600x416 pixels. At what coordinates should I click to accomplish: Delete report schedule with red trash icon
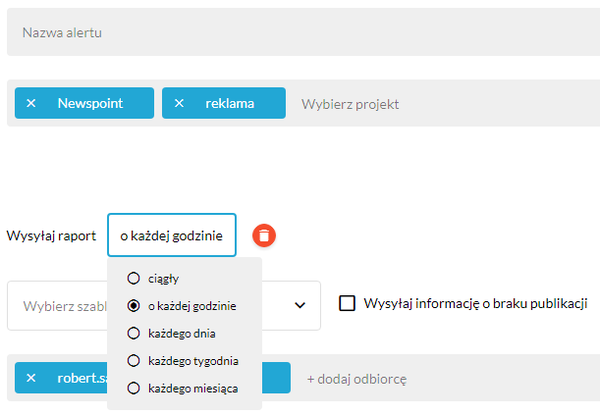pyautogui.click(x=264, y=235)
